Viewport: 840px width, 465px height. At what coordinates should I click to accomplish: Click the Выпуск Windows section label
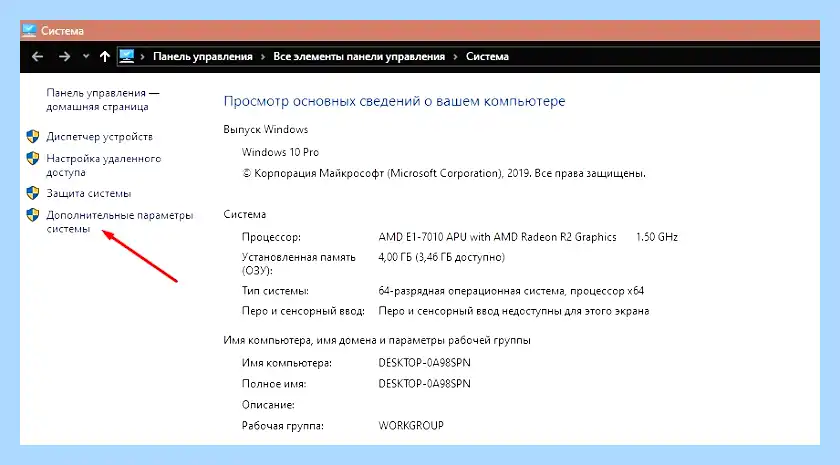pos(266,130)
